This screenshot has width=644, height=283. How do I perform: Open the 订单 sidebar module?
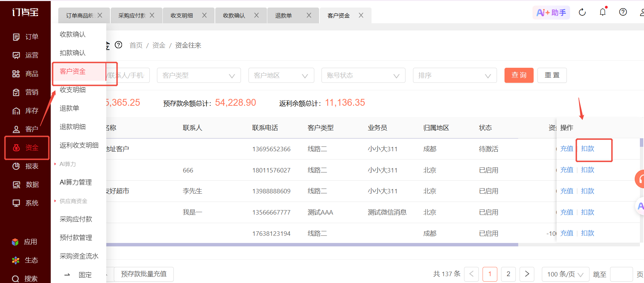pyautogui.click(x=25, y=37)
